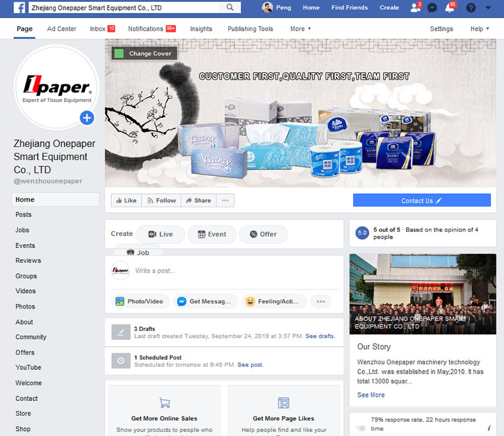504x436 pixels.
Task: Click the Share button
Action: click(x=199, y=201)
